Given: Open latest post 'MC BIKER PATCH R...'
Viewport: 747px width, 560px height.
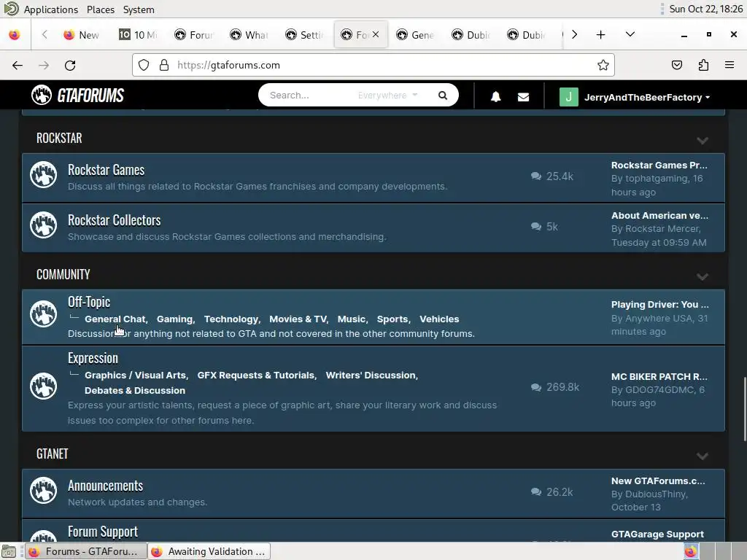Looking at the screenshot, I should [x=659, y=377].
